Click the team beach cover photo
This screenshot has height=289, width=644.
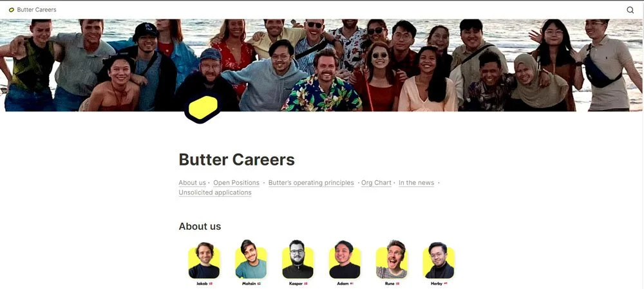tap(322, 65)
